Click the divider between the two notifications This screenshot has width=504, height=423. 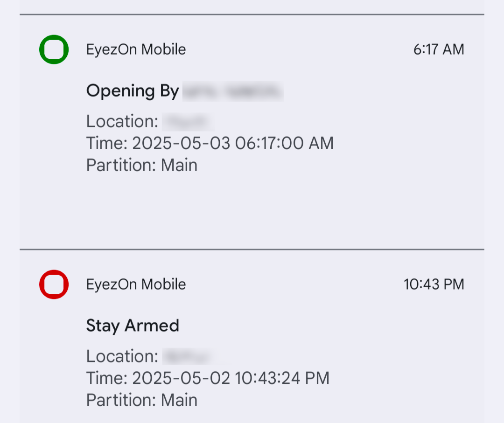(252, 249)
